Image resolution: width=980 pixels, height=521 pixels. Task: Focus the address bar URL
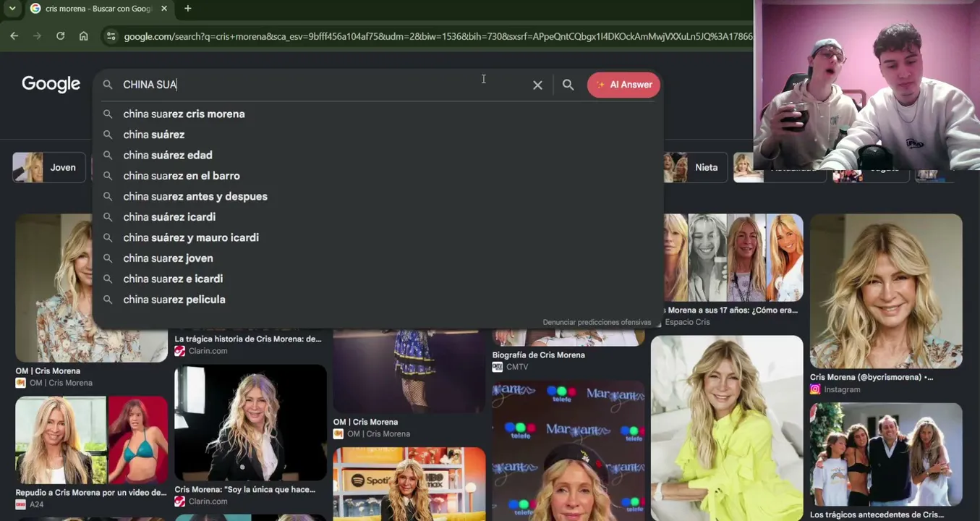tap(438, 36)
